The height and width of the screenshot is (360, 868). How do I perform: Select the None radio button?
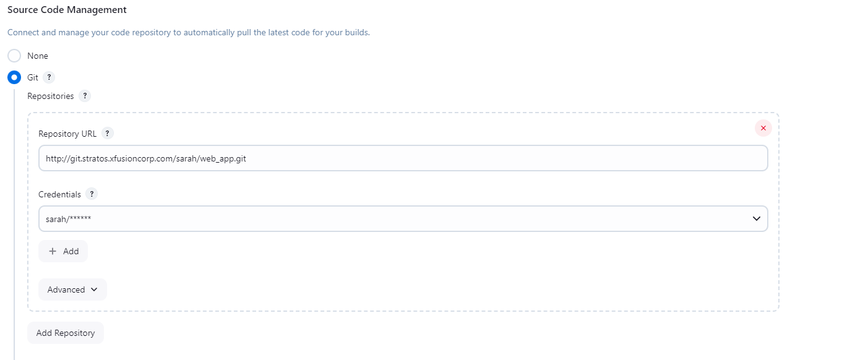[x=14, y=56]
